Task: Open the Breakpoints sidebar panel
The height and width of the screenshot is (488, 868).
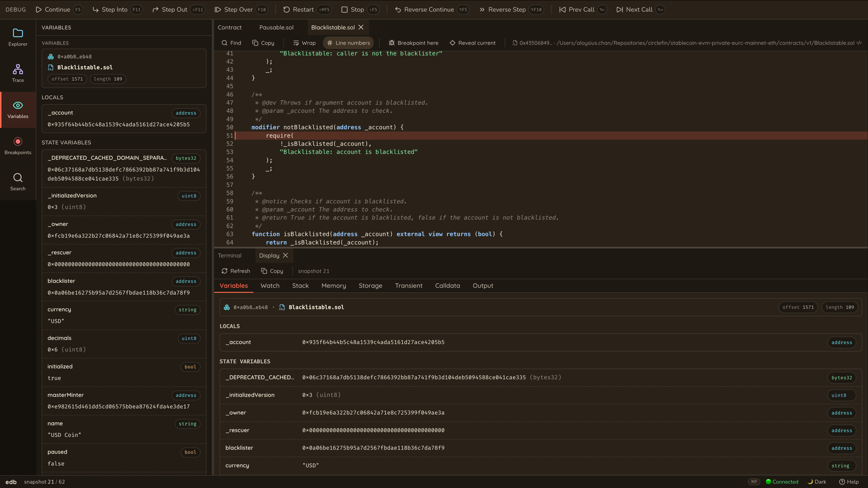Action: click(18, 146)
